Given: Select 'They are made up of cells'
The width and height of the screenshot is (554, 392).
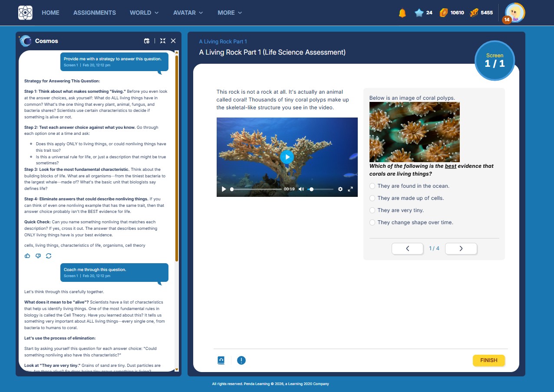Looking at the screenshot, I should pyautogui.click(x=372, y=198).
